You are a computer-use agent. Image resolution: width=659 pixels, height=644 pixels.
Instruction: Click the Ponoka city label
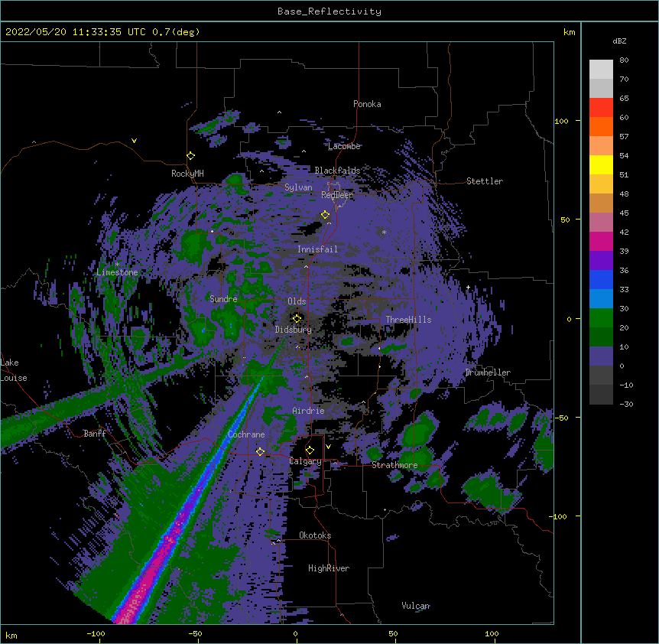click(367, 104)
